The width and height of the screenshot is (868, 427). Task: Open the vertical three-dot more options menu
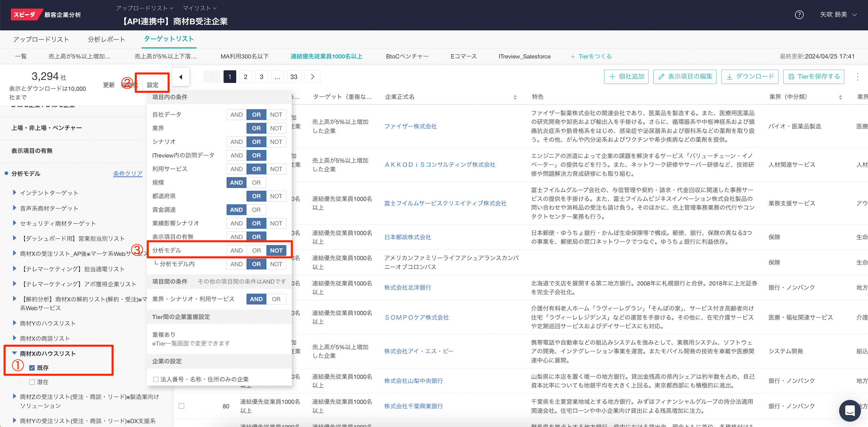857,77
